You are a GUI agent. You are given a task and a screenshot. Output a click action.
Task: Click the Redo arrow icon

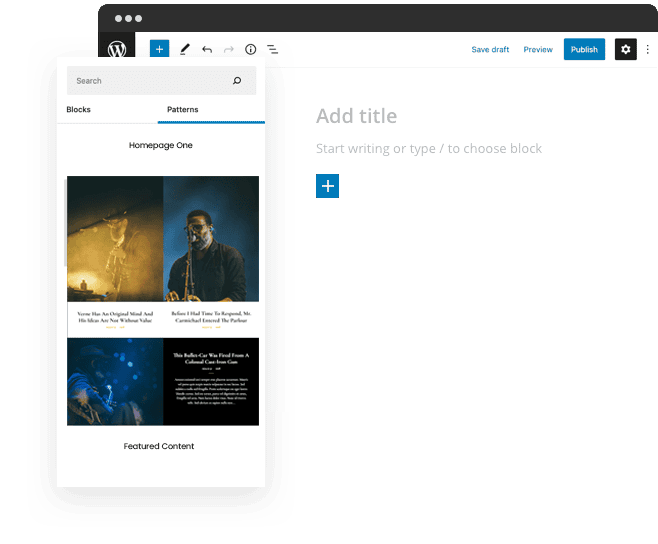coord(229,49)
